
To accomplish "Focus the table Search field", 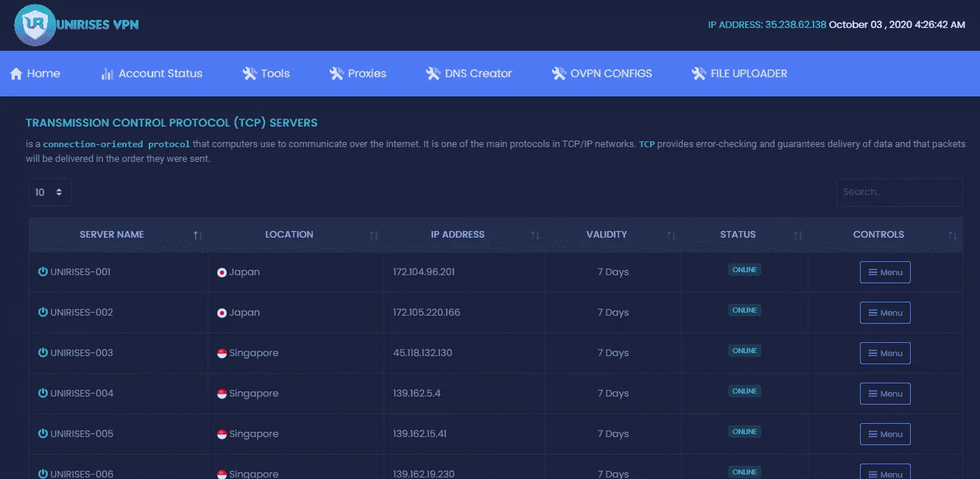I will coord(899,192).
